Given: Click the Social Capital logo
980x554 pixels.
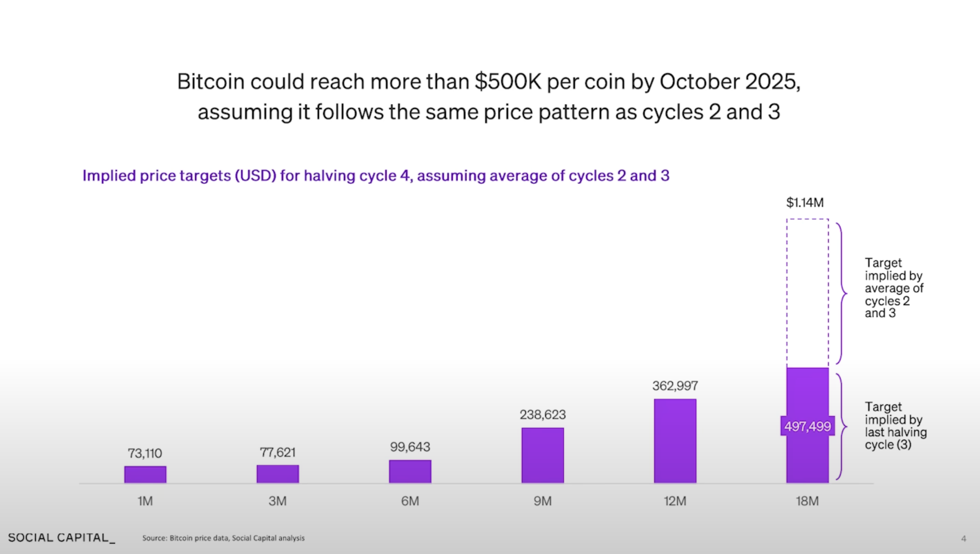Looking at the screenshot, I should [61, 538].
